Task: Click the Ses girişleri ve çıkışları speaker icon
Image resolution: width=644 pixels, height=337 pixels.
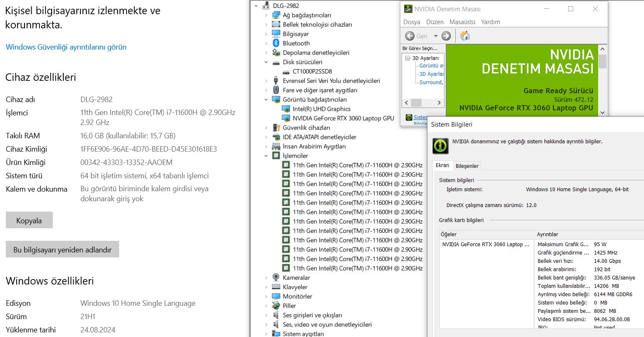Action: 276,315
